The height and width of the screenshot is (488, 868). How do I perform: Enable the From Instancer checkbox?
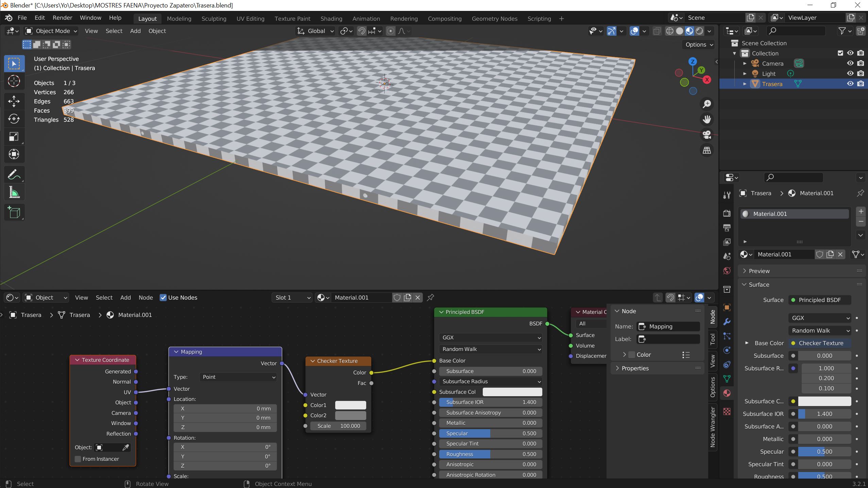[x=78, y=459]
